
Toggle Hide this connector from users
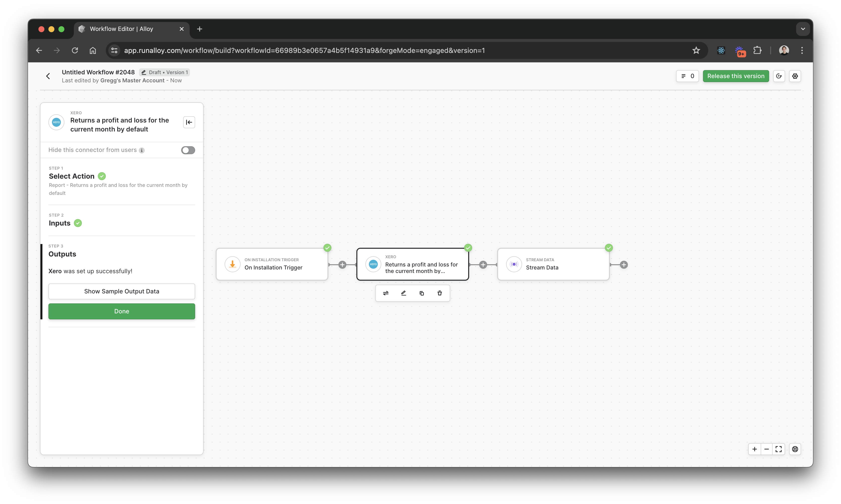point(188,150)
